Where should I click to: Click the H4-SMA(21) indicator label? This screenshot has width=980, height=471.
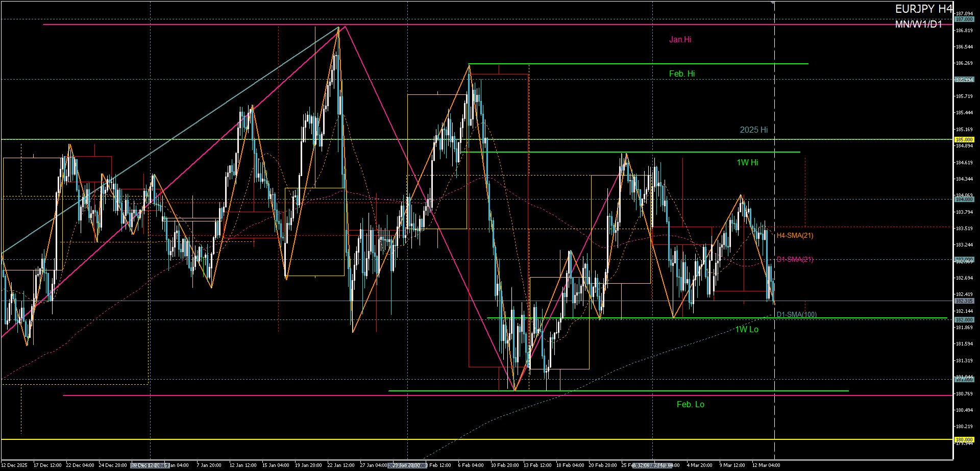click(795, 236)
